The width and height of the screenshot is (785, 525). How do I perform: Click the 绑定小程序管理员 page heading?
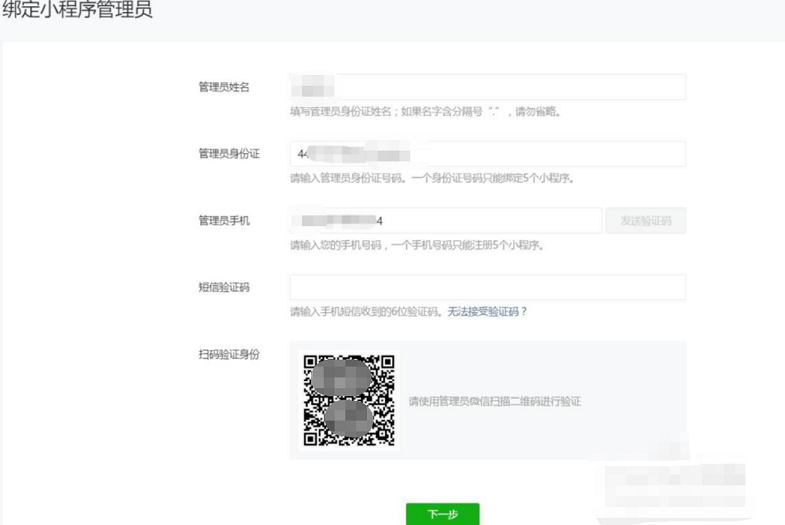click(77, 13)
